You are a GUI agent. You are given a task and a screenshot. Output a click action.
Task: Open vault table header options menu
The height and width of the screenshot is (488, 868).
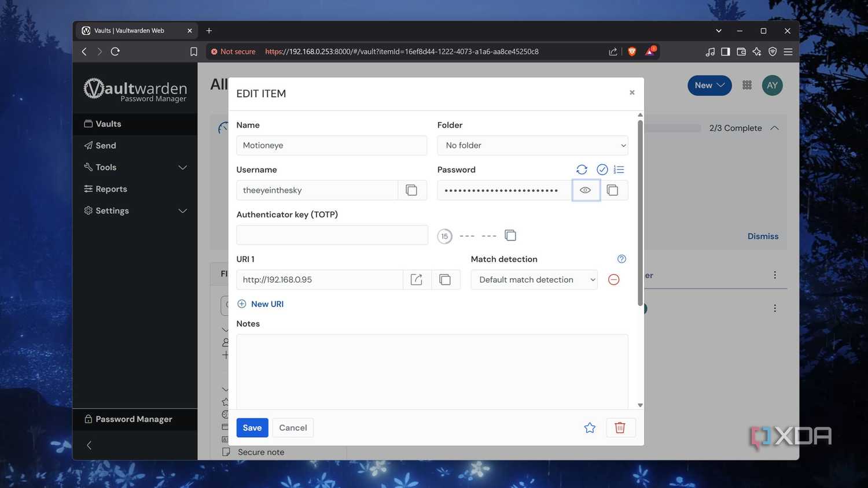pyautogui.click(x=775, y=275)
